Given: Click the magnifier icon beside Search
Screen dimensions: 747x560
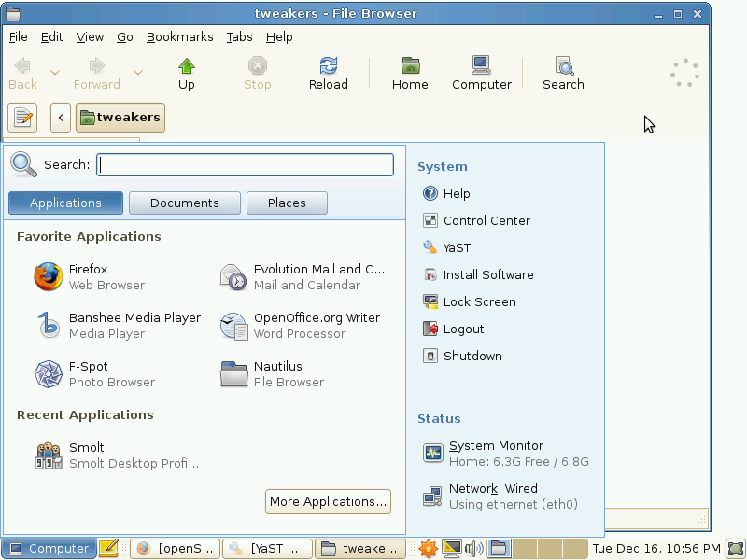Looking at the screenshot, I should click(x=23, y=165).
